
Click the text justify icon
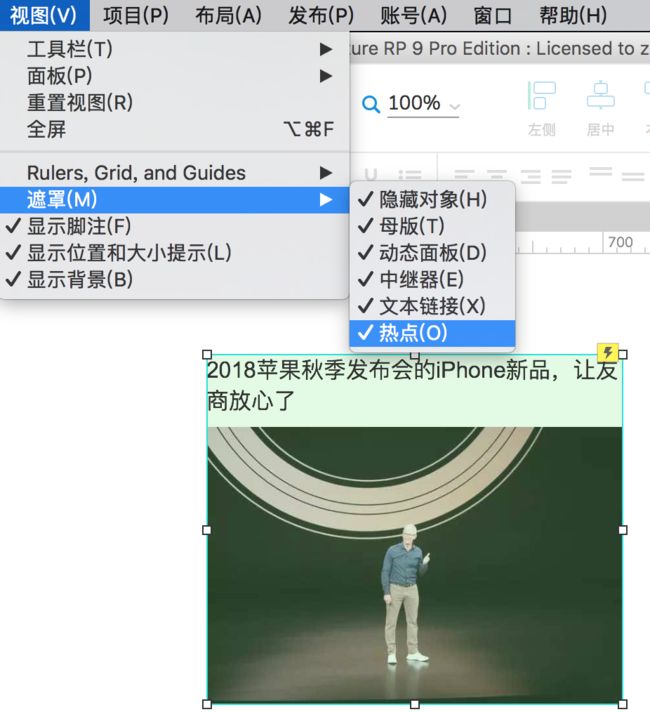pos(562,176)
